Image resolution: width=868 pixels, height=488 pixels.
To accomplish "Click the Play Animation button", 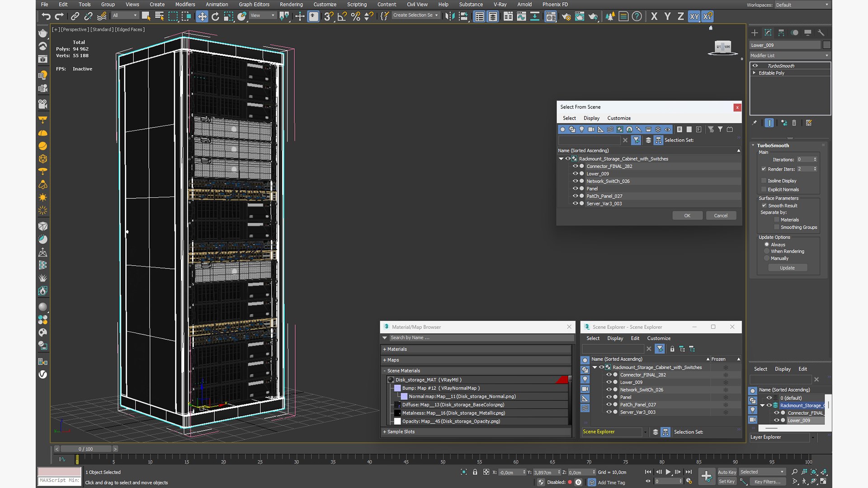I will coord(668,472).
